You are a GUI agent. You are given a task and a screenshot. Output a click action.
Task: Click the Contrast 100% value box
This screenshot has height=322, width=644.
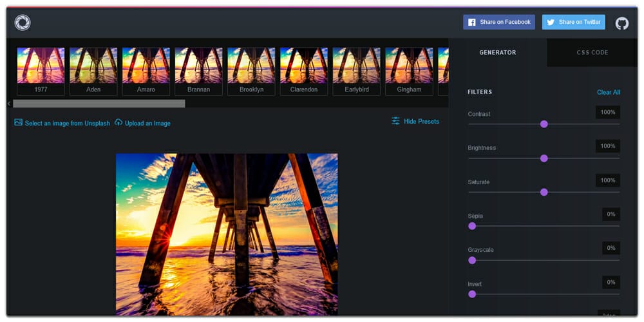tap(608, 112)
